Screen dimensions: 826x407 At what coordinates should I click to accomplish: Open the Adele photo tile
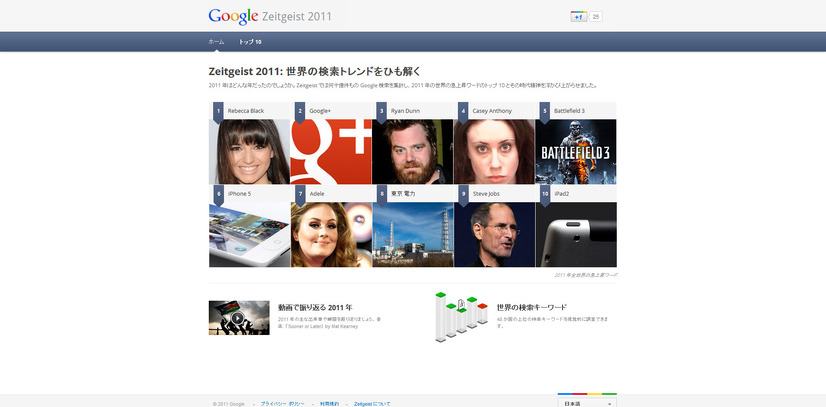point(331,235)
